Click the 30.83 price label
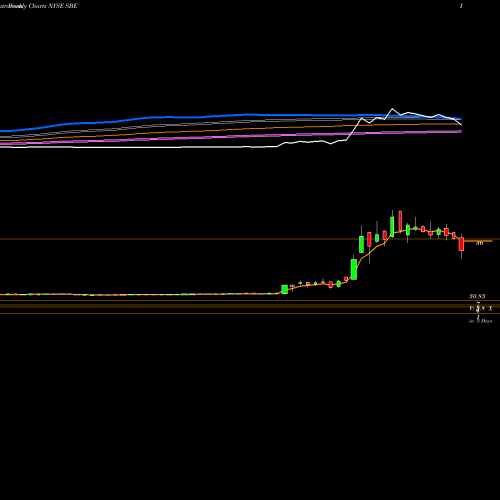500x500 pixels. click(x=477, y=296)
